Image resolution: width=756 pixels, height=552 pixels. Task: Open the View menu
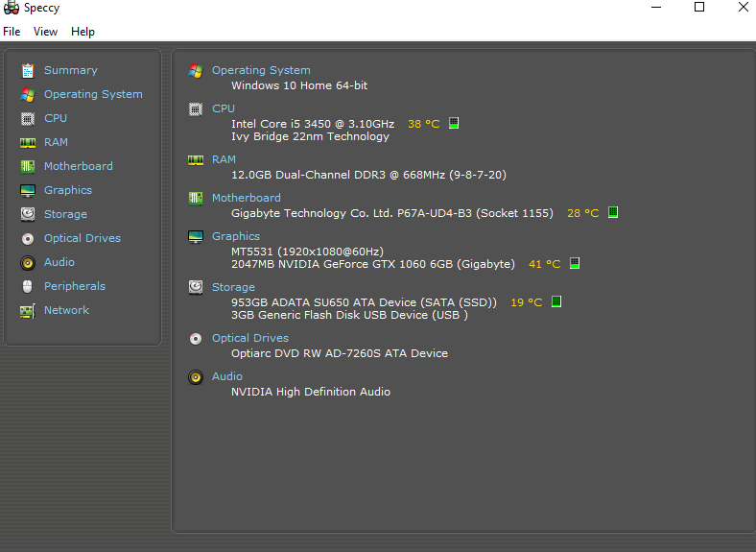click(45, 32)
